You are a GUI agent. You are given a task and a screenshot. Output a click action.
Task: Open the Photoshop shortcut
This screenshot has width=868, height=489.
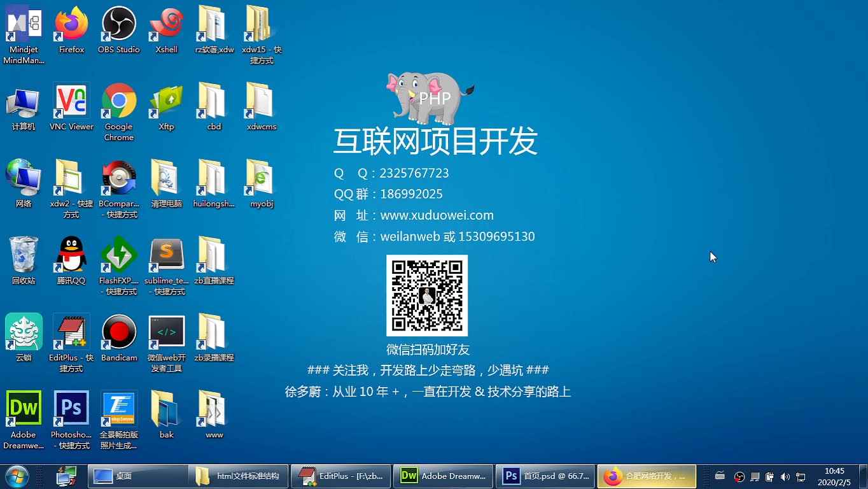[70, 406]
